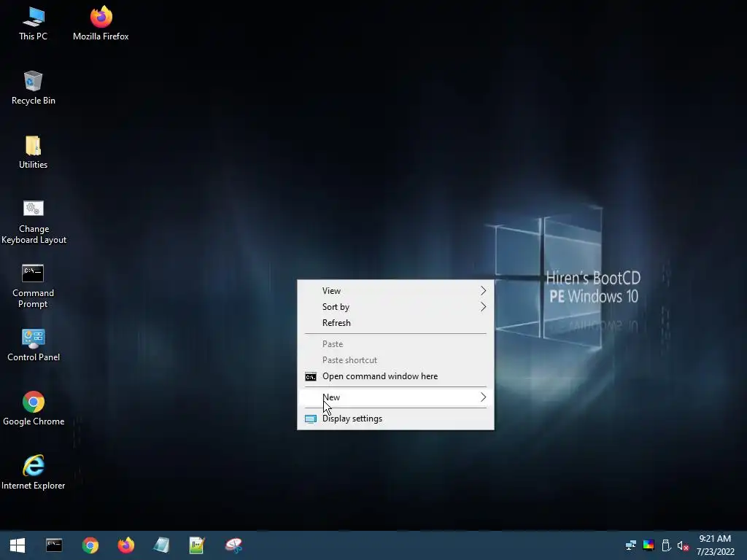Click the greyed-out Paste entry
The image size is (747, 560).
pos(395,344)
